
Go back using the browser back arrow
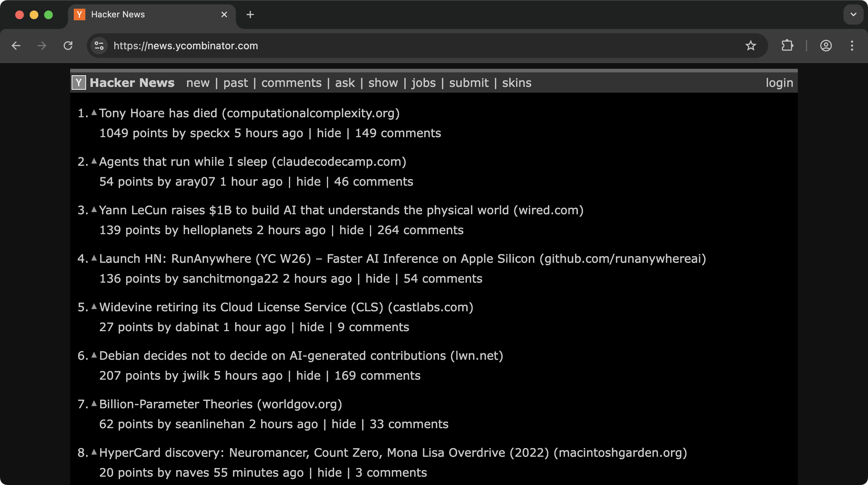16,46
